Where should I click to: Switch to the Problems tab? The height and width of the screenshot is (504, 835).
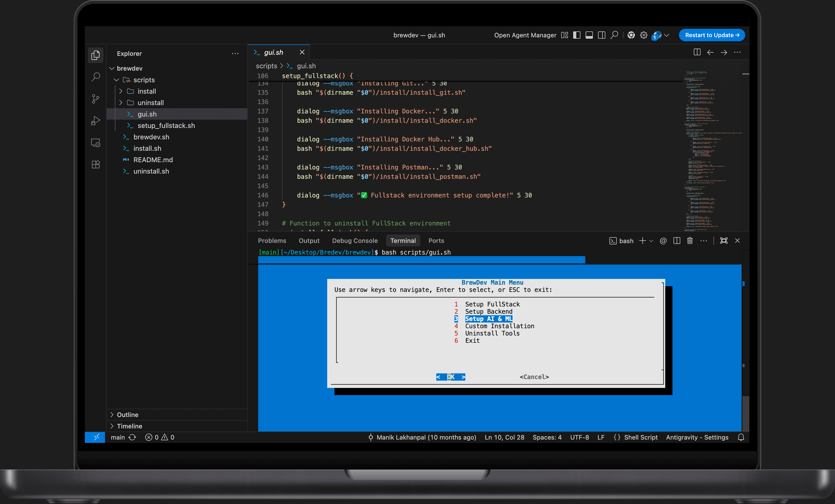272,240
